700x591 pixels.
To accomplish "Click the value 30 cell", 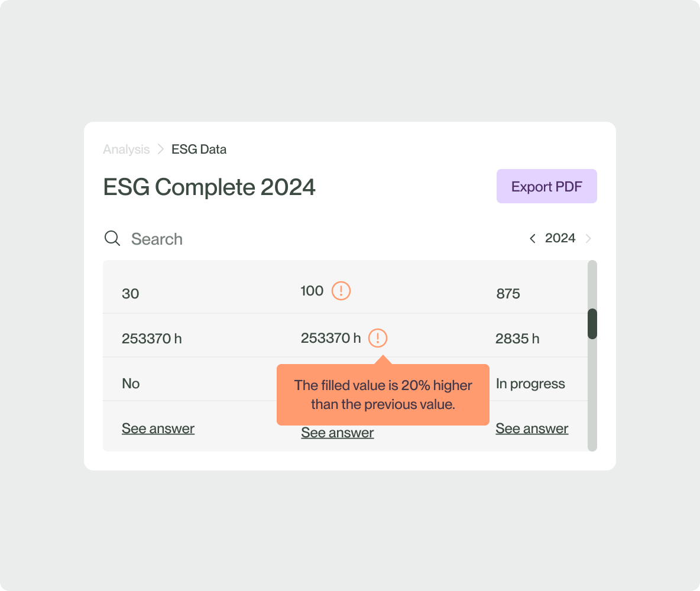I will 131,294.
